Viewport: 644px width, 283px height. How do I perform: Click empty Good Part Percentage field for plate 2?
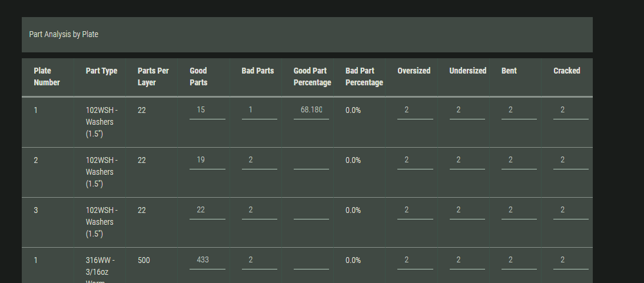(311, 160)
